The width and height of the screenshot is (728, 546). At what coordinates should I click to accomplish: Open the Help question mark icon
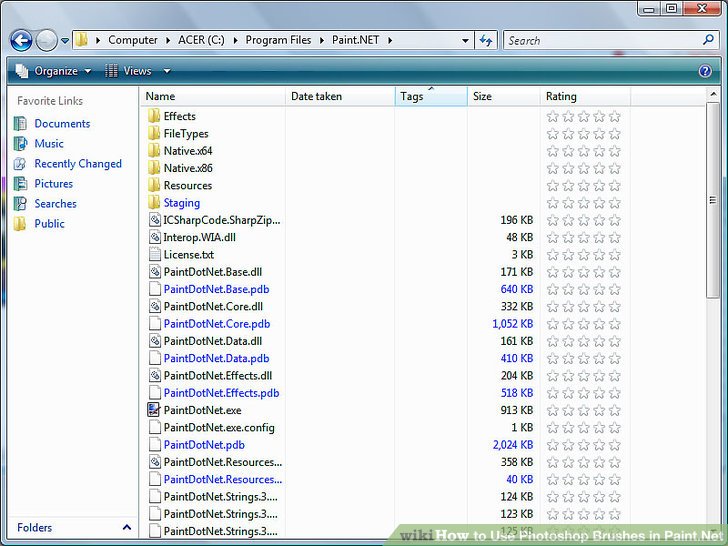705,71
